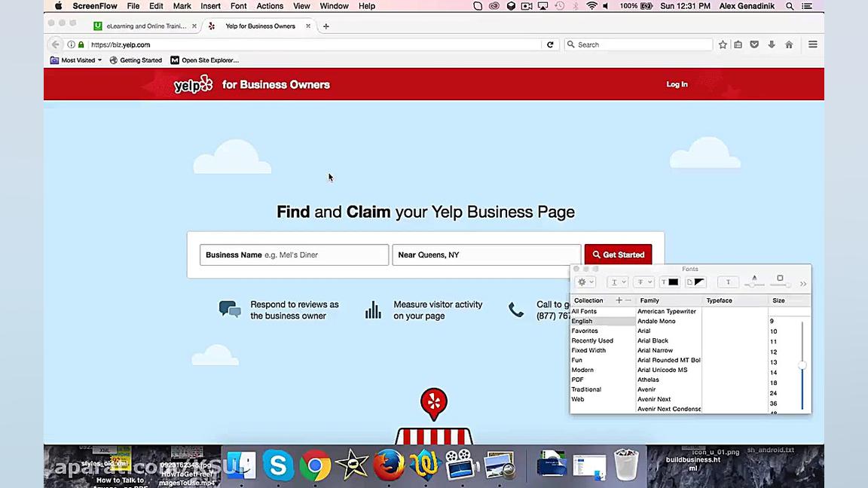This screenshot has width=868, height=488.
Task: Click the Wi-Fi status icon in menu bar
Action: coord(591,6)
